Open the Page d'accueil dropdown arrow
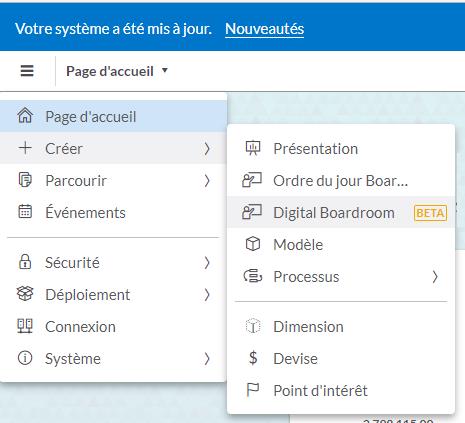Viewport: 465px width, 423px height. (165, 70)
